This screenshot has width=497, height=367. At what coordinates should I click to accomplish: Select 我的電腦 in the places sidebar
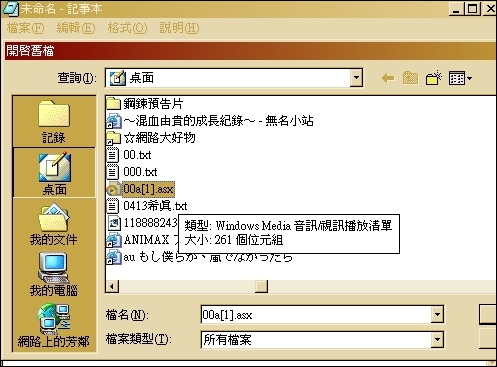[x=54, y=274]
